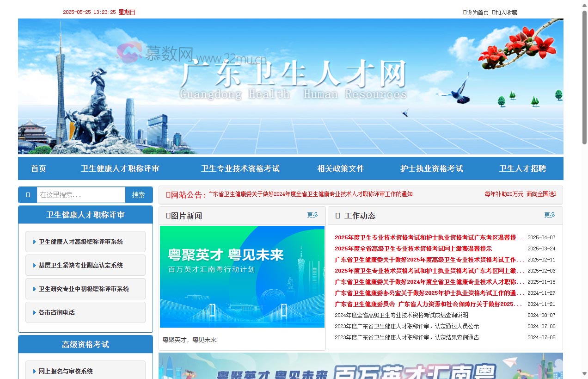
Task: Open the 首页 navigation menu item
Action: [x=38, y=168]
